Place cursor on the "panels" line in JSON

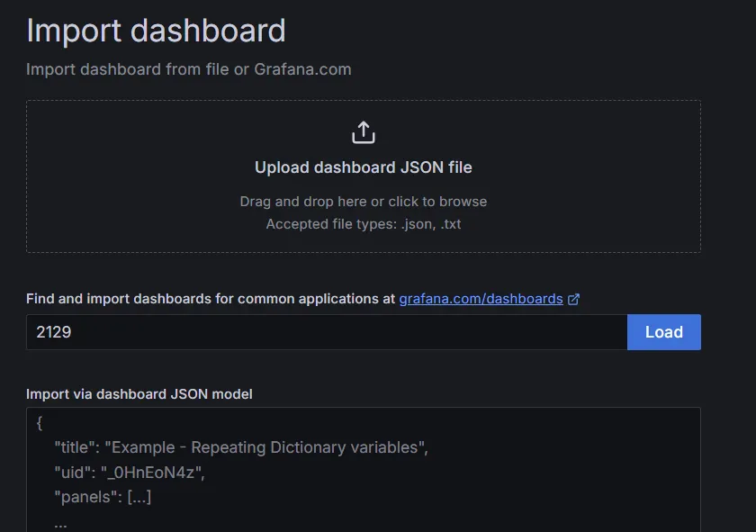tap(103, 497)
